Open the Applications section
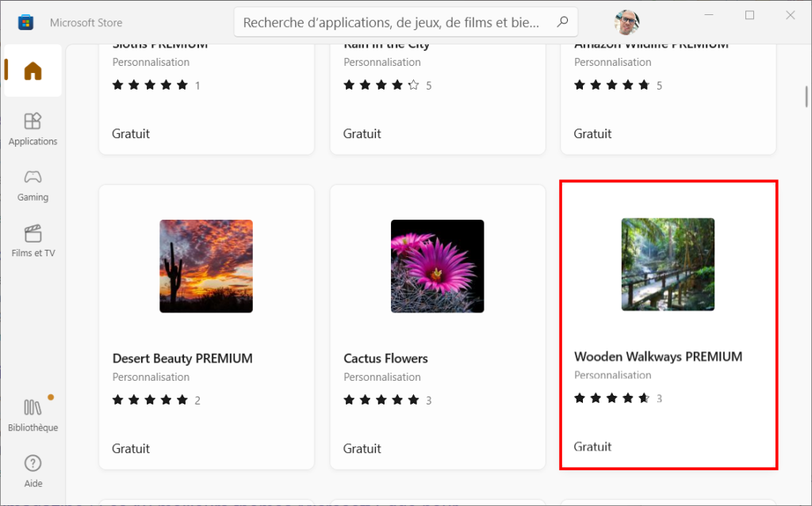The height and width of the screenshot is (506, 812). click(33, 129)
